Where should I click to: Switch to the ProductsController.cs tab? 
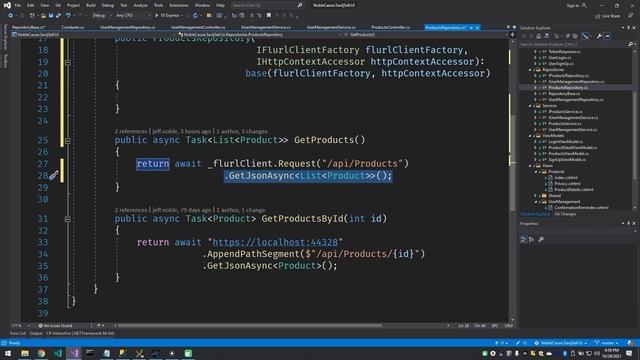[x=391, y=27]
